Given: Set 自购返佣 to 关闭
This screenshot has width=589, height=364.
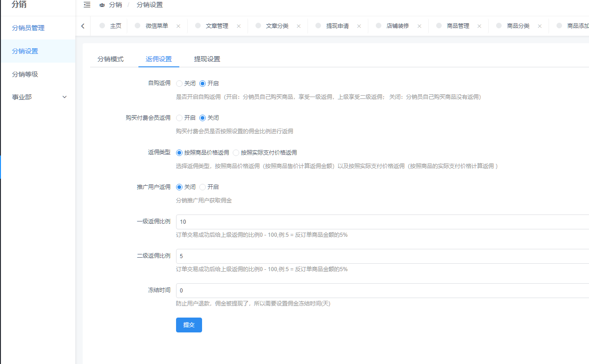Looking at the screenshot, I should 179,84.
